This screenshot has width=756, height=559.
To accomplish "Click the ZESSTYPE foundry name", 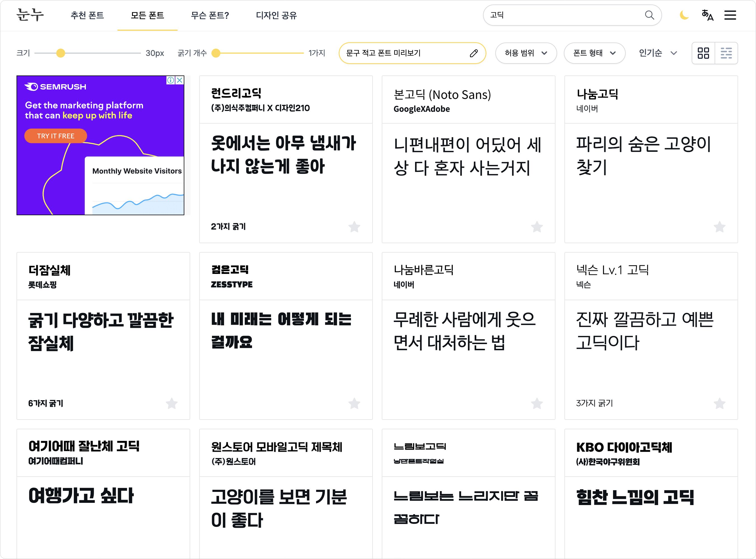I will [x=232, y=285].
